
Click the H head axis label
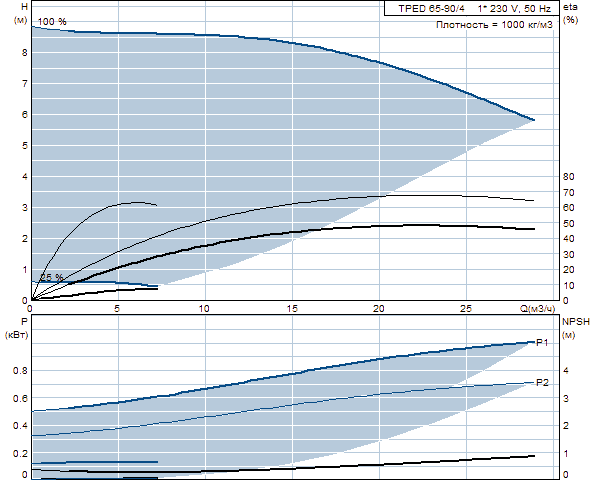tap(25, 7)
